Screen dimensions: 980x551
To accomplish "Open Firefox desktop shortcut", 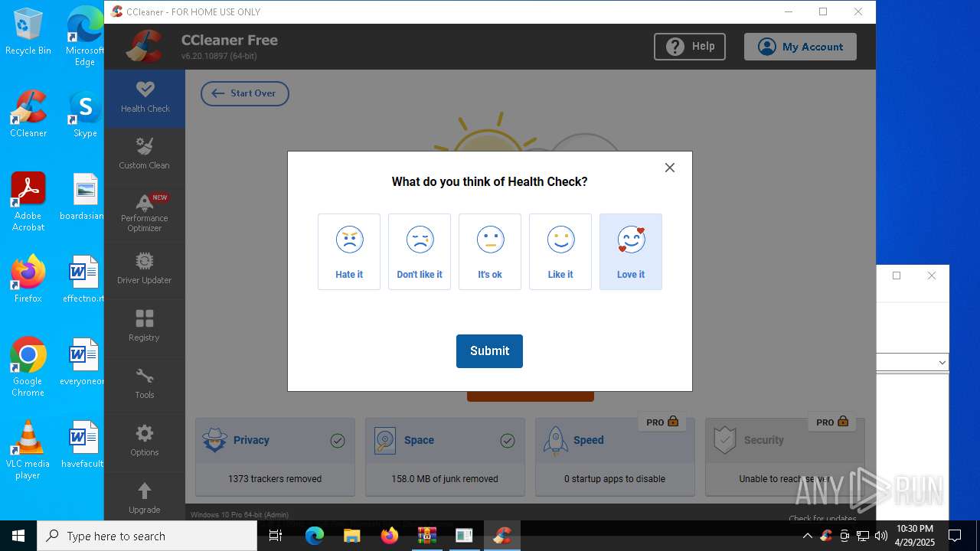I will point(28,279).
